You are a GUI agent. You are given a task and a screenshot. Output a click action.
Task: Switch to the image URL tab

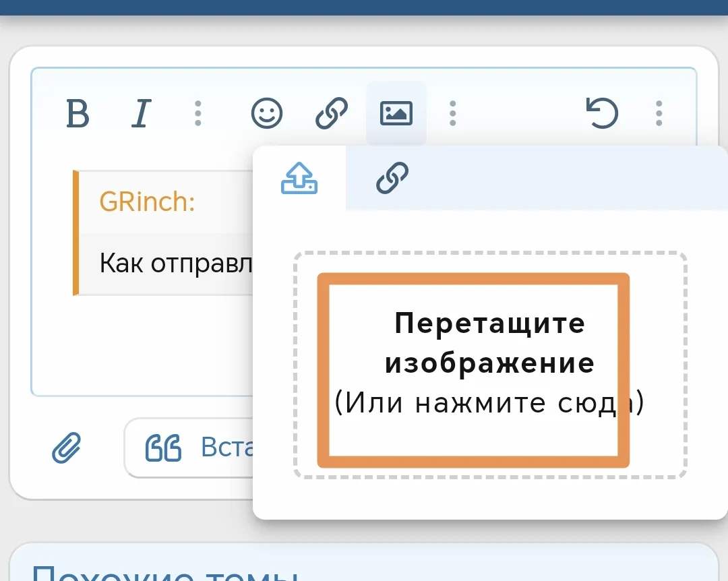391,178
